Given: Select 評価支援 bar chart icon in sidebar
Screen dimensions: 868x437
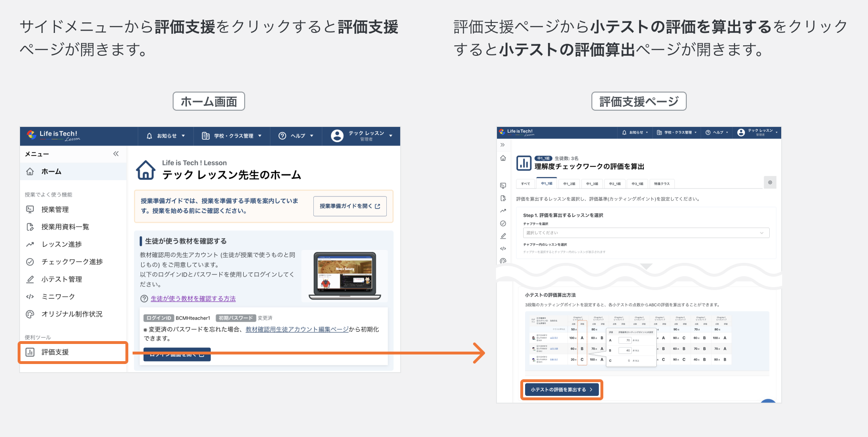Looking at the screenshot, I should pos(30,352).
